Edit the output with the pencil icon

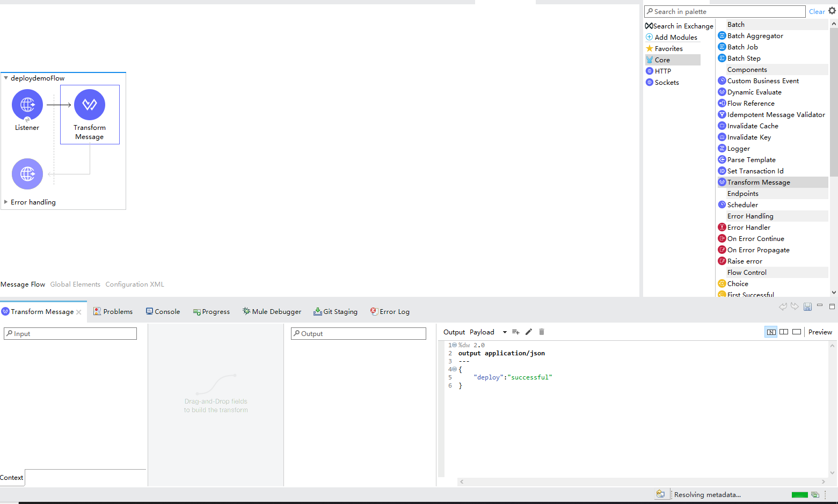click(528, 332)
